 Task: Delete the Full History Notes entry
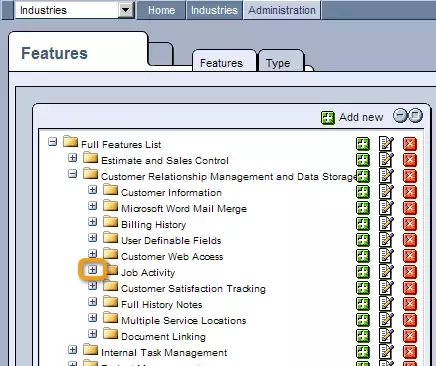[x=410, y=304]
